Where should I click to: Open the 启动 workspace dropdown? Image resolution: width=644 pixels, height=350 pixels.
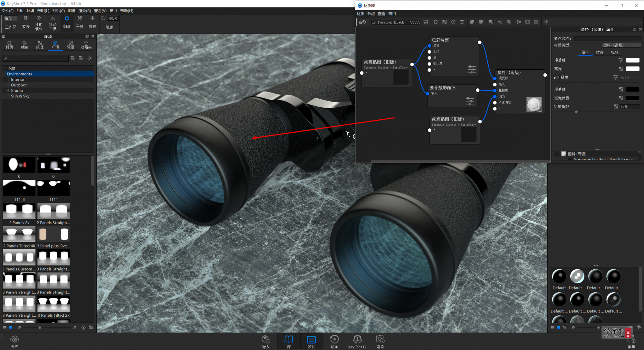click(x=11, y=18)
